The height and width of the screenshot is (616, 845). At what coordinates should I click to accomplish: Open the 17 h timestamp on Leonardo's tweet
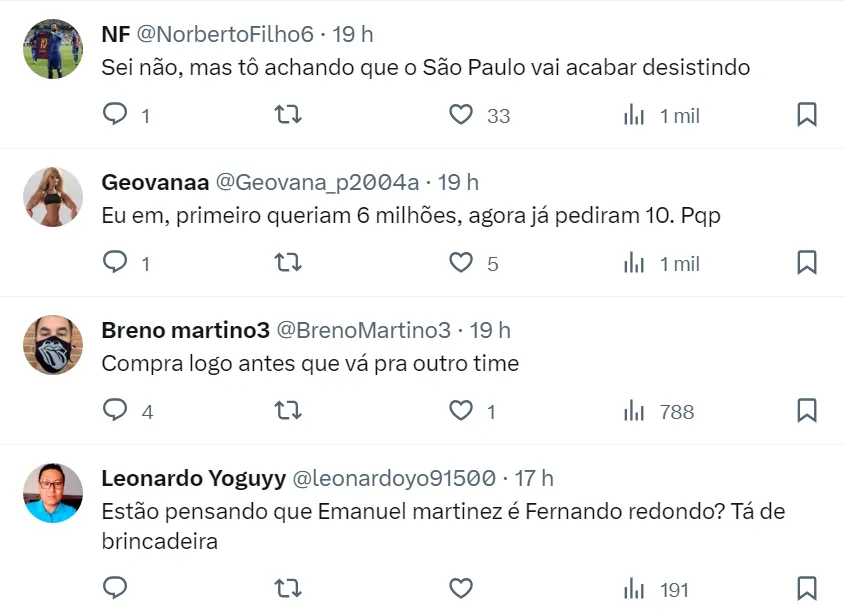click(x=534, y=478)
